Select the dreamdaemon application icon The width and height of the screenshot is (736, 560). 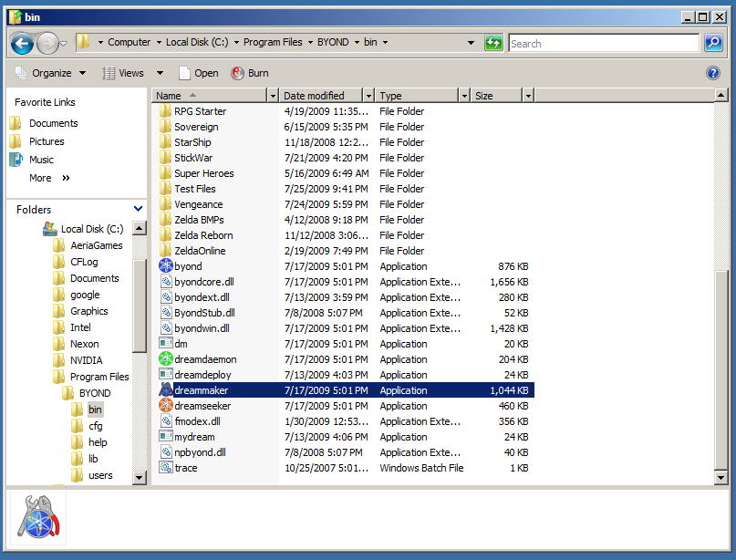[166, 359]
